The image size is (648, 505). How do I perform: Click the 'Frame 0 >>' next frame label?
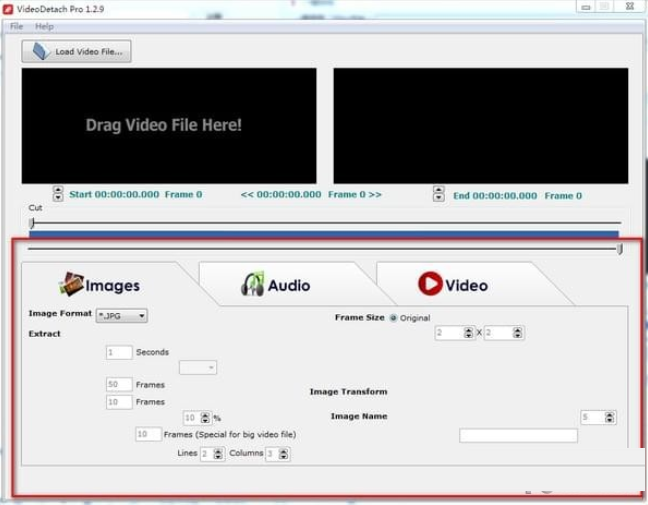(355, 194)
